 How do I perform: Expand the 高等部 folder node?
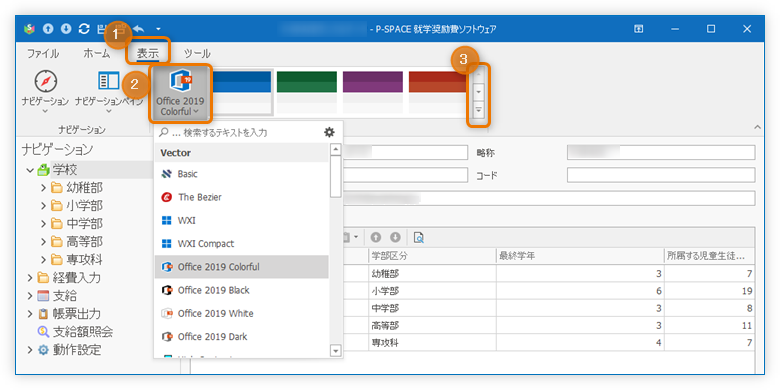point(44,242)
